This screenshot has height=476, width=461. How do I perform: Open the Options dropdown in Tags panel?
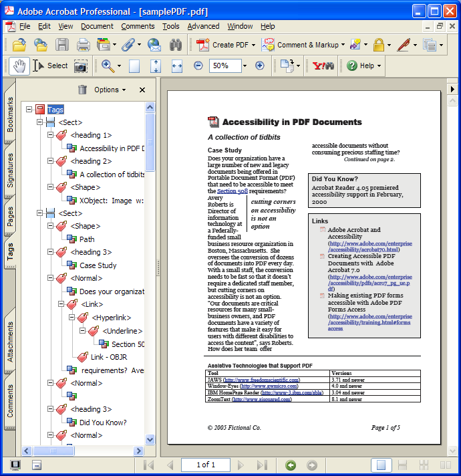[110, 90]
